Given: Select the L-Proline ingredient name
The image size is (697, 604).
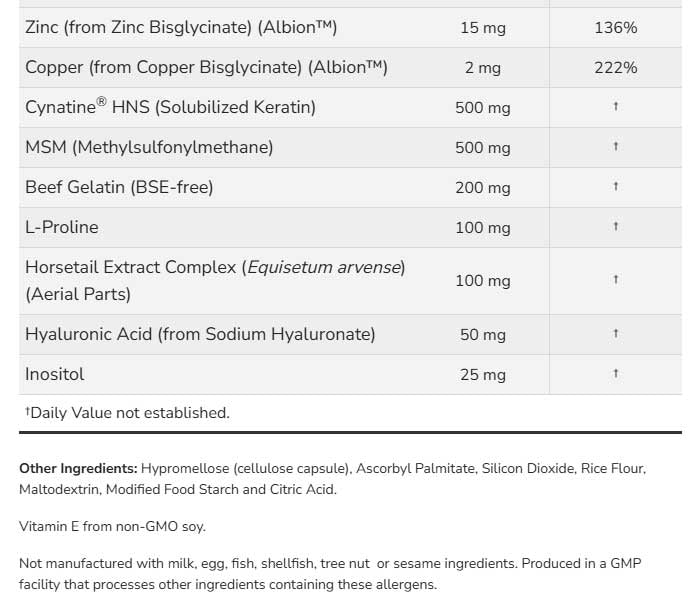Looking at the screenshot, I should click(x=62, y=227).
